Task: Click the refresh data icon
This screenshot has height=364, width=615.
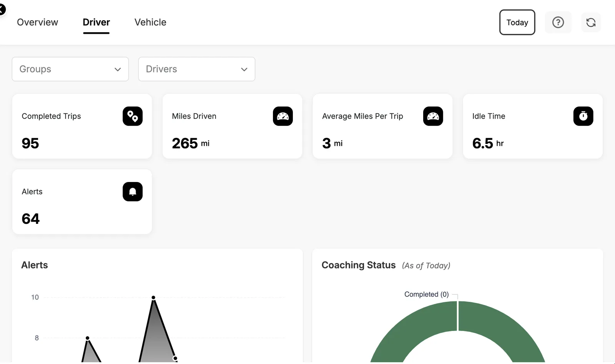Action: click(x=591, y=22)
